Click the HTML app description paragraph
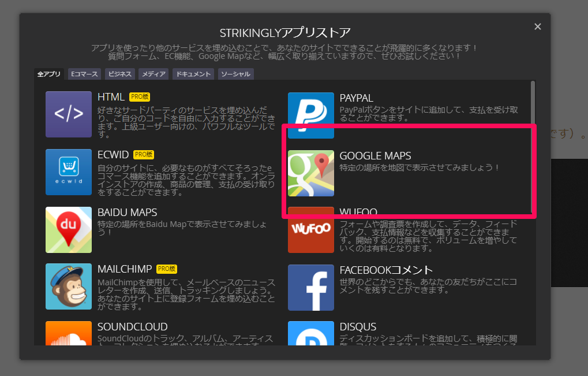This screenshot has width=588, height=376. 186,122
